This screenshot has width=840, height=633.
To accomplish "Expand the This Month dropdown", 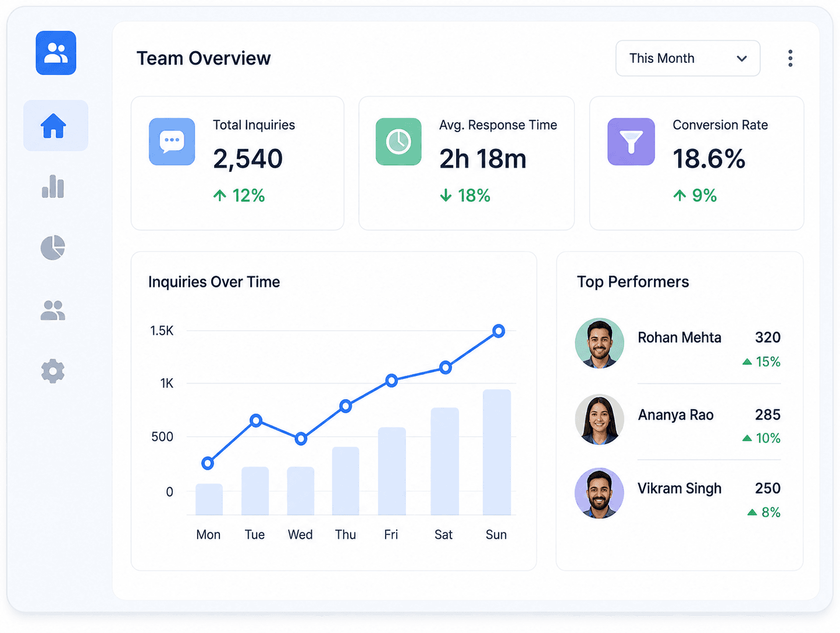I will coord(688,58).
